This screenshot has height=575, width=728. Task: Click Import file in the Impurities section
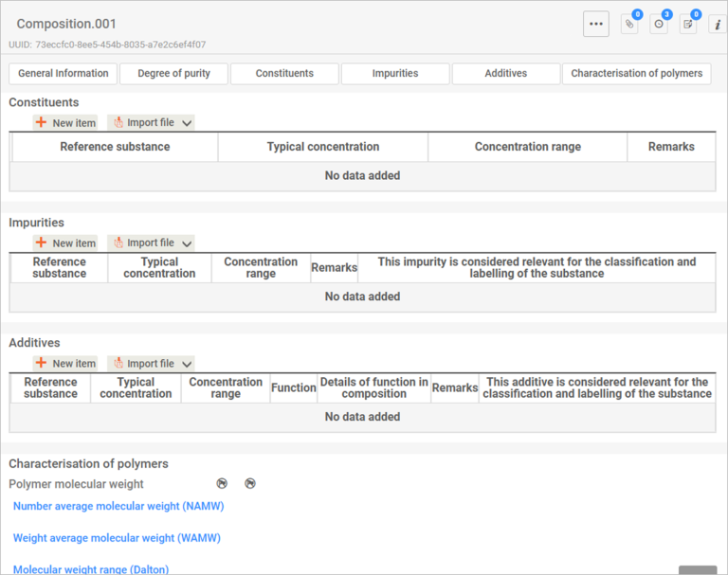tap(144, 243)
